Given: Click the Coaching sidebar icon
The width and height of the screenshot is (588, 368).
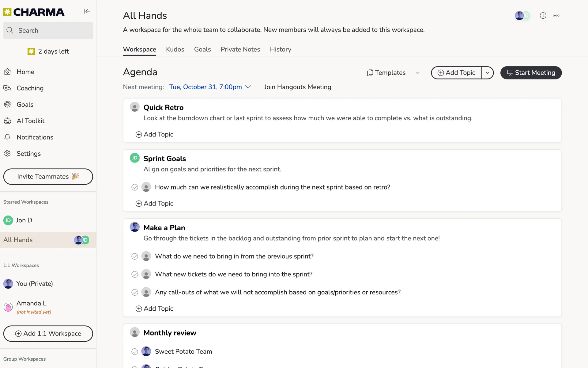Looking at the screenshot, I should pyautogui.click(x=7, y=88).
